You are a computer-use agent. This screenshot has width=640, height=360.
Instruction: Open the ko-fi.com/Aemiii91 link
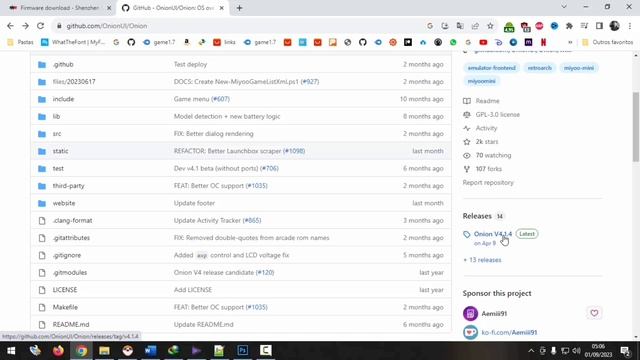[509, 332]
